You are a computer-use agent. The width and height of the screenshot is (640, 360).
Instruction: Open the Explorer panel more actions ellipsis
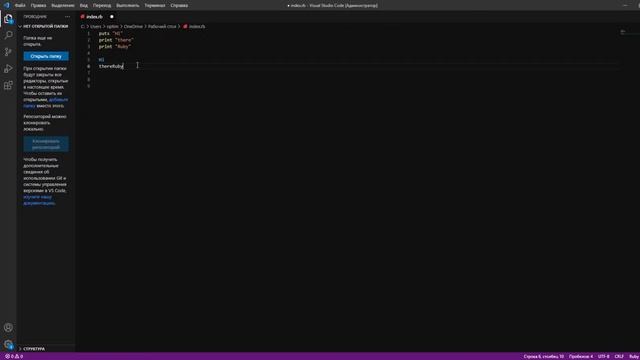click(67, 17)
